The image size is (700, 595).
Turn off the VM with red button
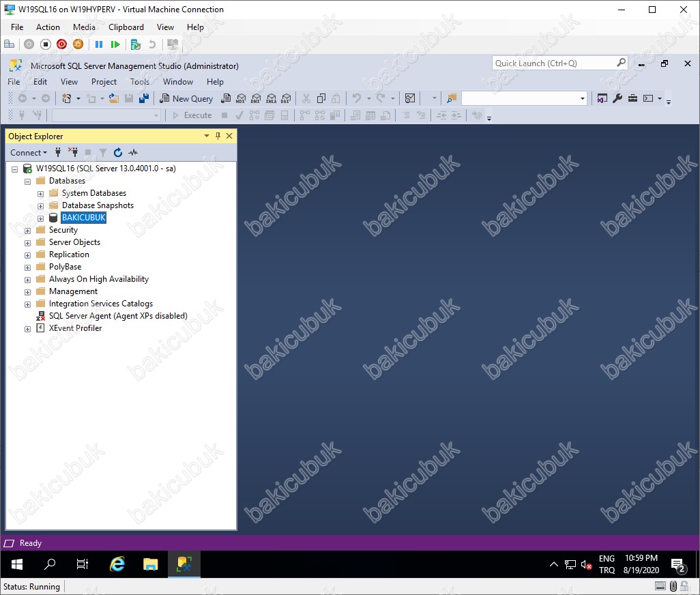click(x=61, y=44)
